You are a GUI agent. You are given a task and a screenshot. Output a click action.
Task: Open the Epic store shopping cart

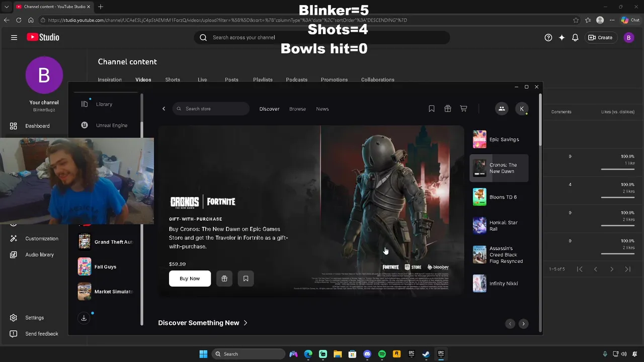tap(464, 109)
